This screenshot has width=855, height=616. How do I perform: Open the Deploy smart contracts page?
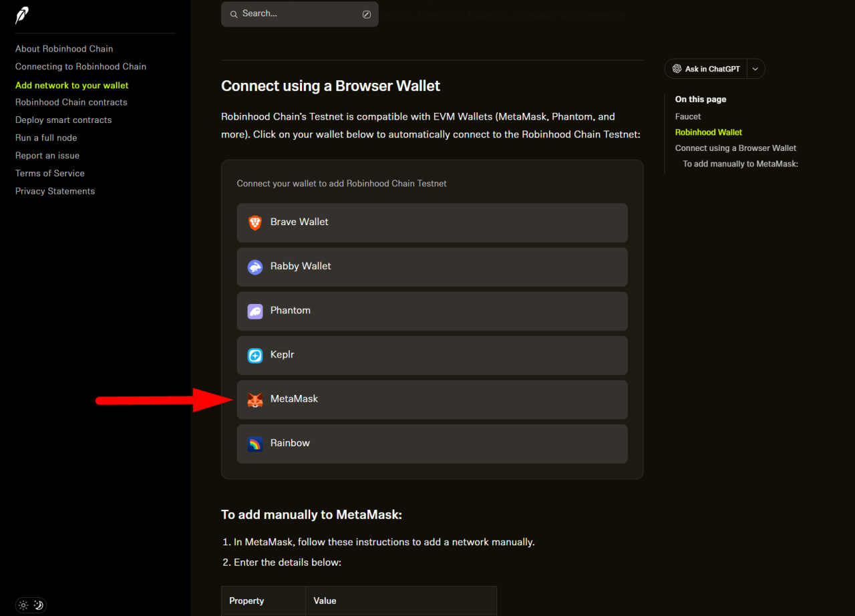click(63, 120)
